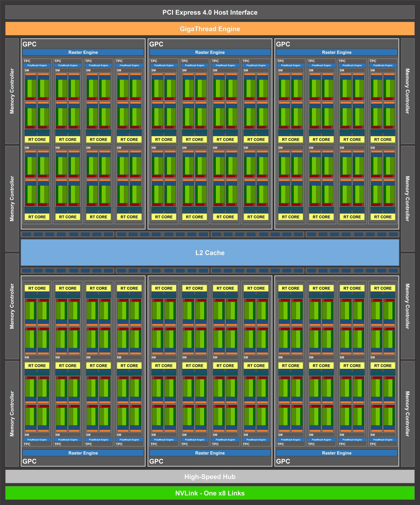Click the L2 Cache block
This screenshot has width=420, height=505.
210,252
